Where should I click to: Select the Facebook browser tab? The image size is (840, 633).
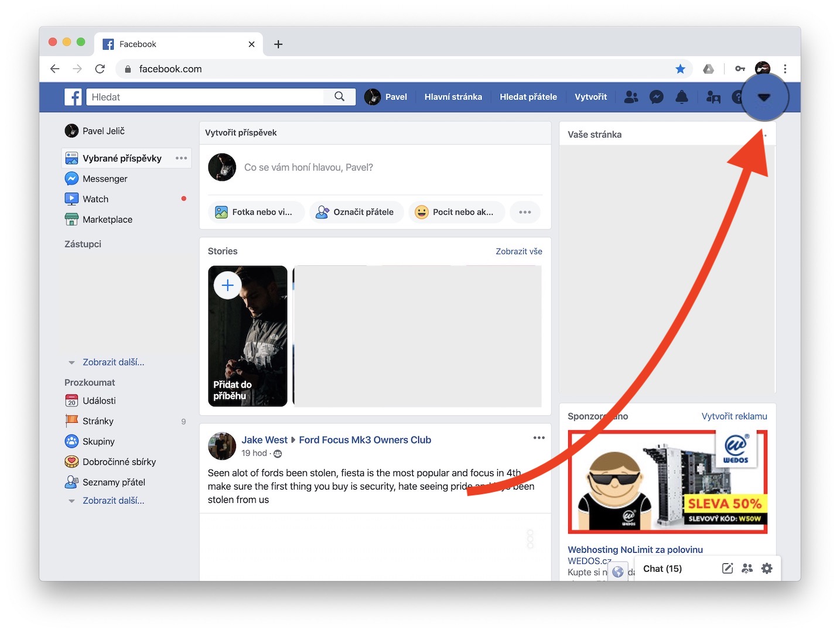coord(179,45)
